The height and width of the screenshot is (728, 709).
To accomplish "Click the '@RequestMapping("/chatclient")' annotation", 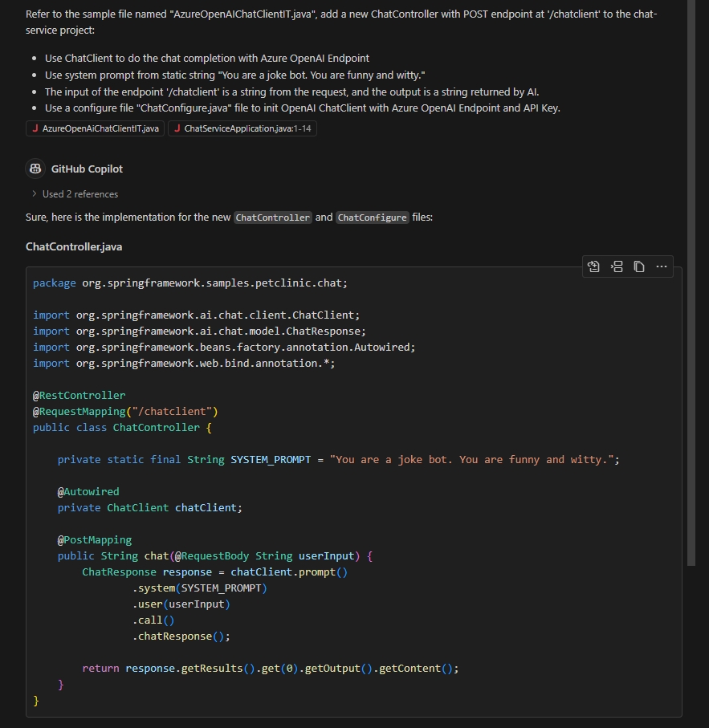I will (x=125, y=412).
